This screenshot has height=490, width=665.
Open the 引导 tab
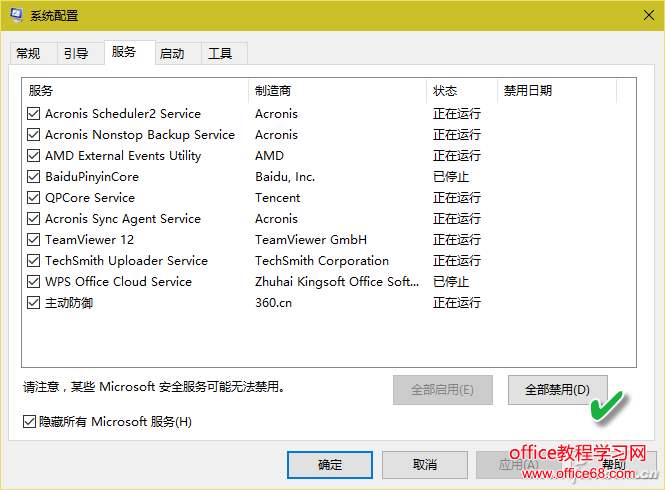[x=81, y=53]
